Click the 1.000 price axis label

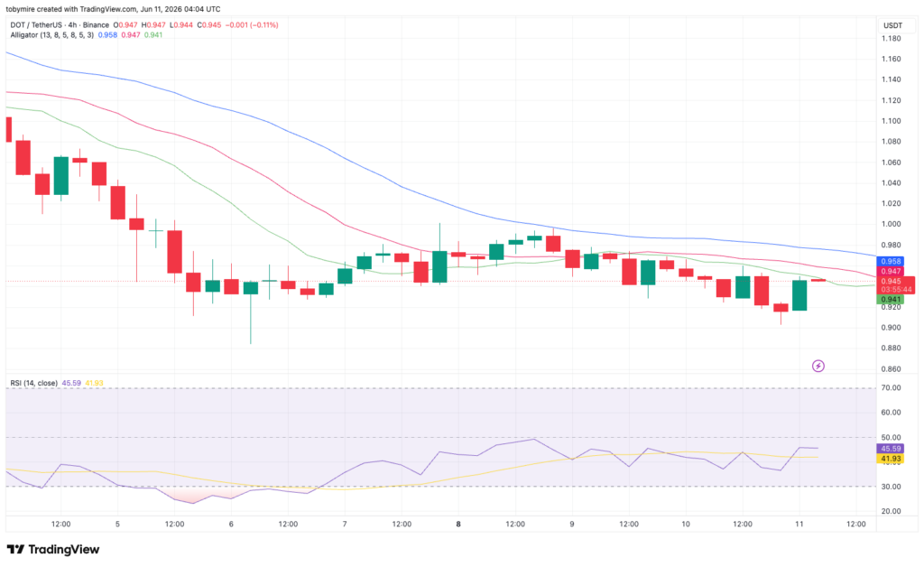(x=891, y=224)
